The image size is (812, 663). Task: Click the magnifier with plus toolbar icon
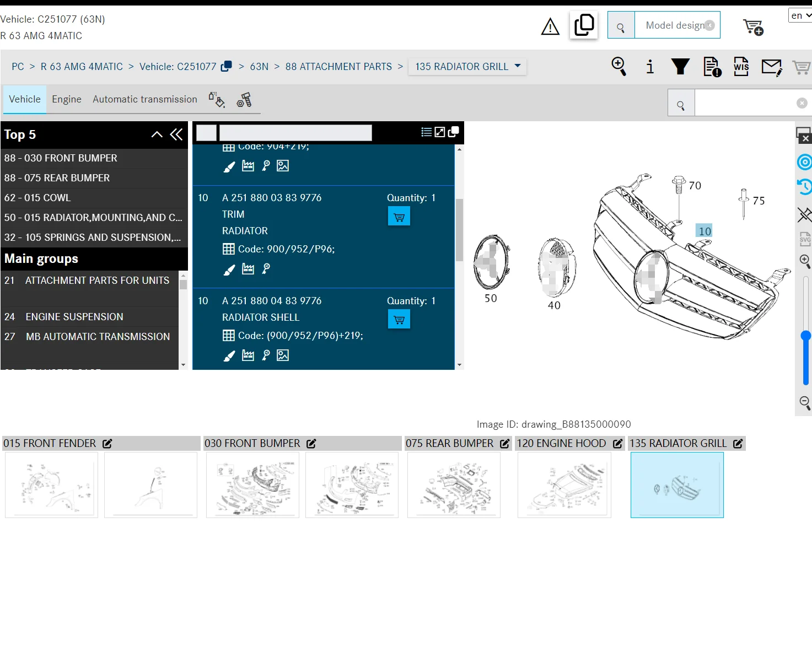point(619,67)
